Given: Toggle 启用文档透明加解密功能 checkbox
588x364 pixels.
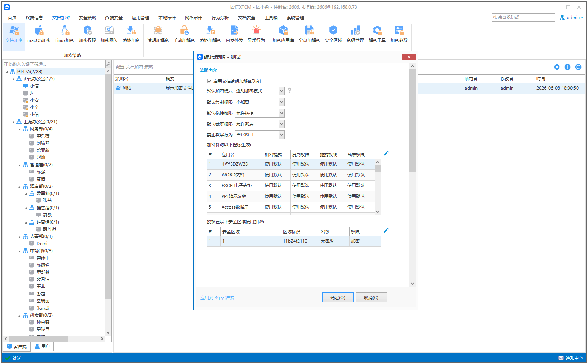Looking at the screenshot, I should coord(209,81).
